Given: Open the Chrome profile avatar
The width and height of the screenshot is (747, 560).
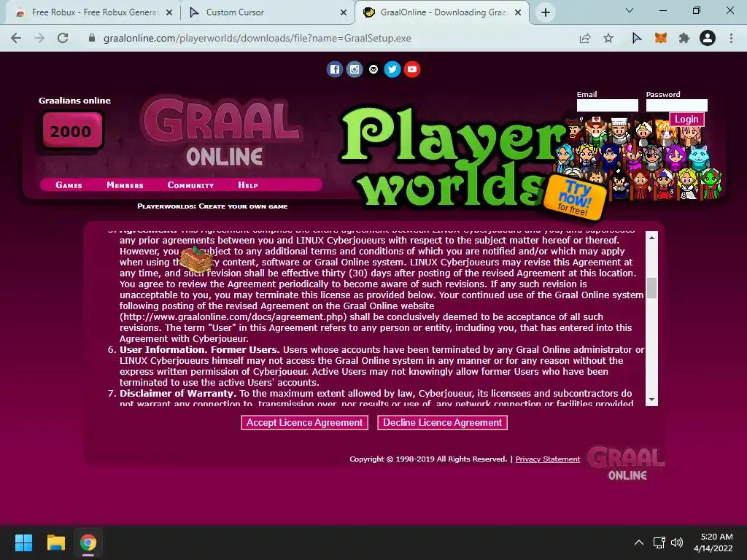Looking at the screenshot, I should click(708, 38).
